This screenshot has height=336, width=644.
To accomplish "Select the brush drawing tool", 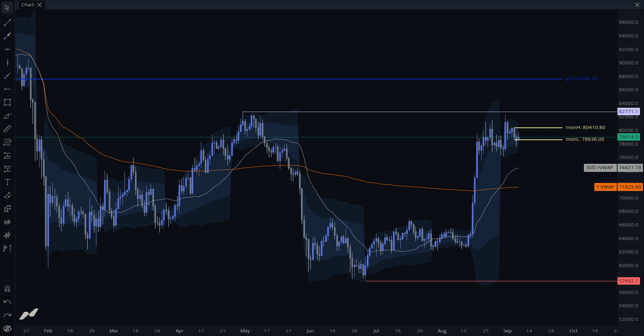I will tap(7, 116).
